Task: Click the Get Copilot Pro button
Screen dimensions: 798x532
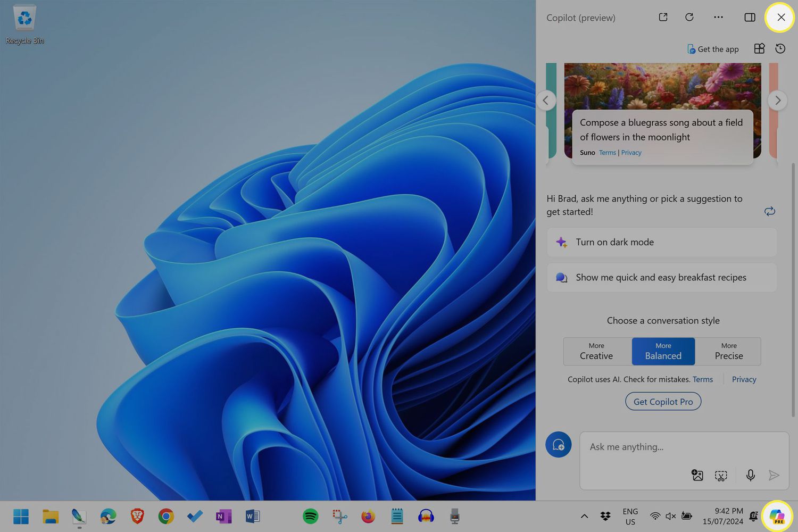Action: pos(663,402)
